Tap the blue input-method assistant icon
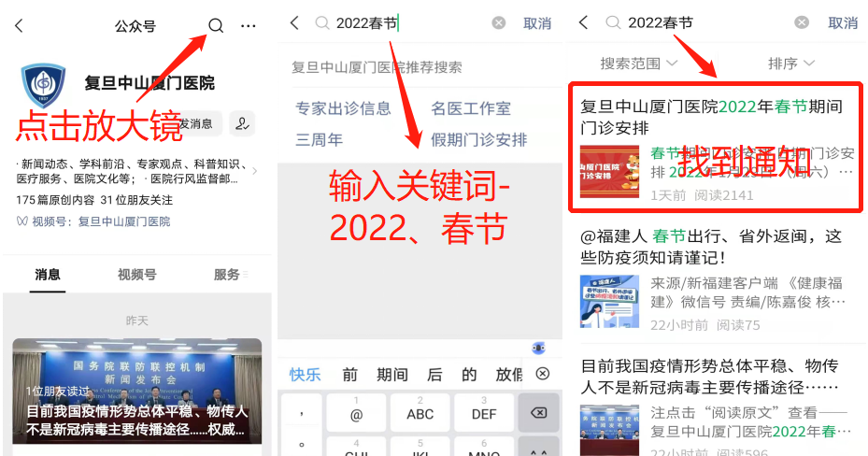The image size is (868, 456). [x=538, y=349]
